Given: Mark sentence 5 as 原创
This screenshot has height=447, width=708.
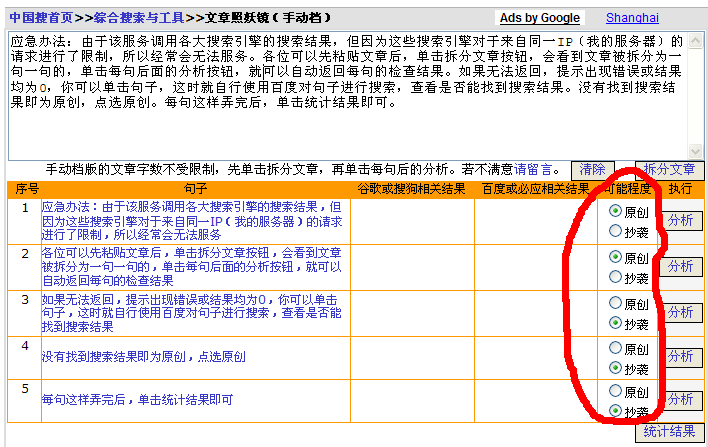Looking at the screenshot, I should (x=615, y=392).
